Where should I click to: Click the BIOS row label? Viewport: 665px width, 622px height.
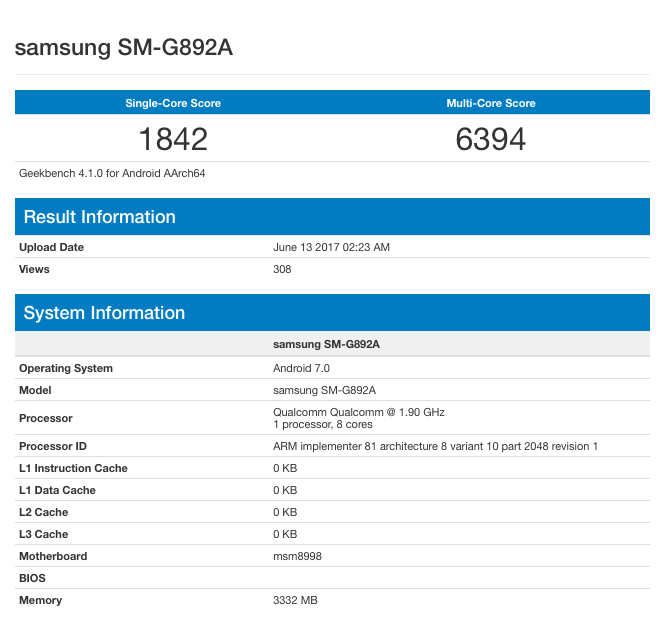(33, 578)
